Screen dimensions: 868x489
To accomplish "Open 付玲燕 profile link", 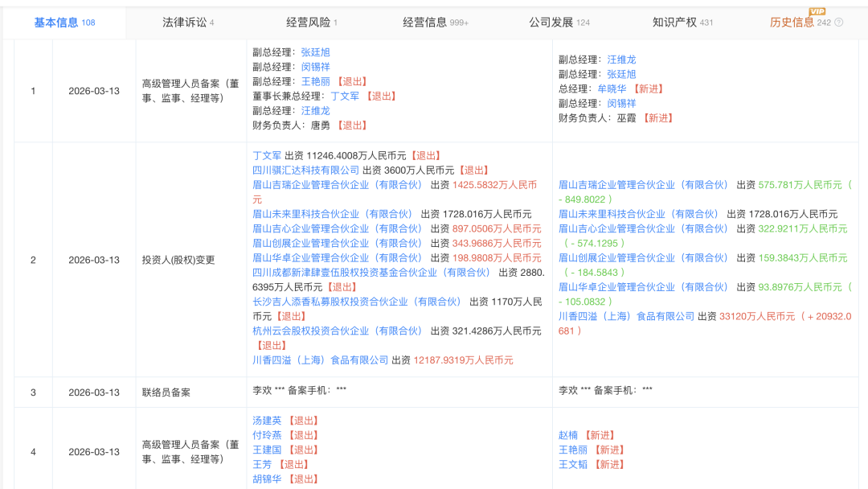I will 267,435.
